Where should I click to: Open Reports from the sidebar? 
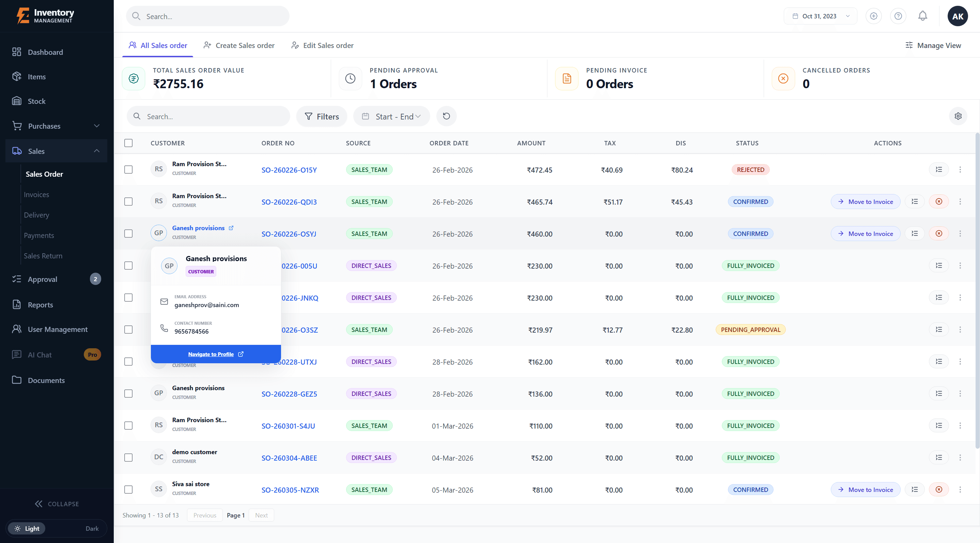coord(40,305)
